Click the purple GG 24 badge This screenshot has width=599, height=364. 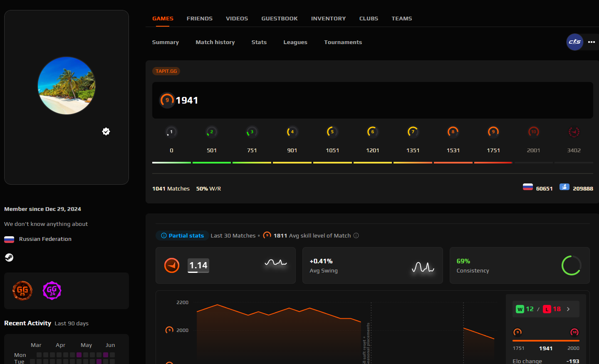52,290
